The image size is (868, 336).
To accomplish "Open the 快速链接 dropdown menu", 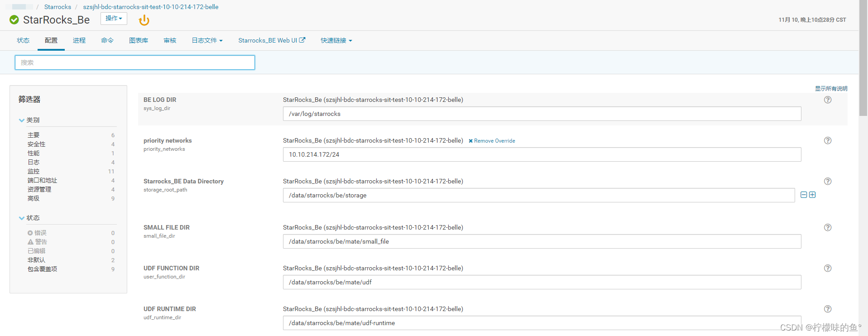I will coord(336,40).
